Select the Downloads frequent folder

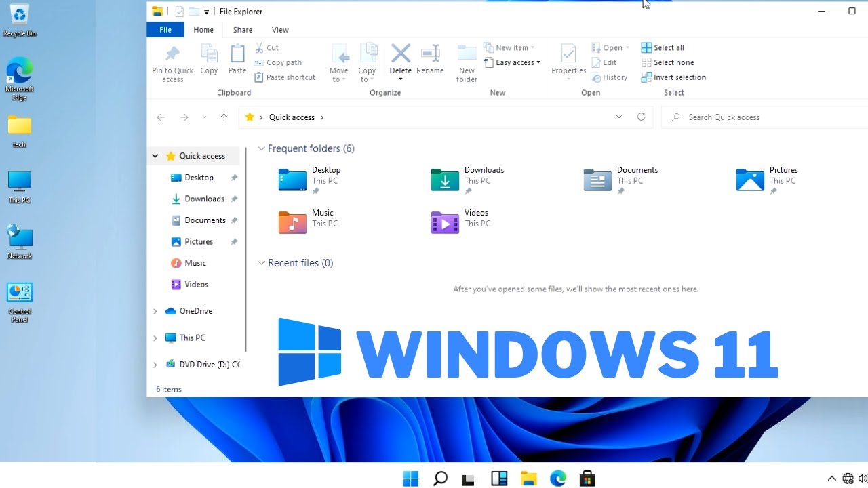(468, 180)
